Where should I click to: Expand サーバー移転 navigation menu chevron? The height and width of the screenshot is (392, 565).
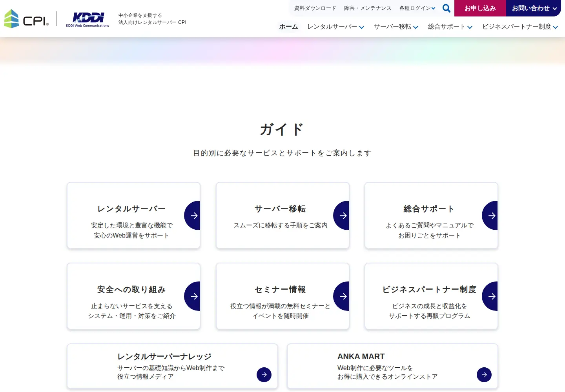point(416,27)
